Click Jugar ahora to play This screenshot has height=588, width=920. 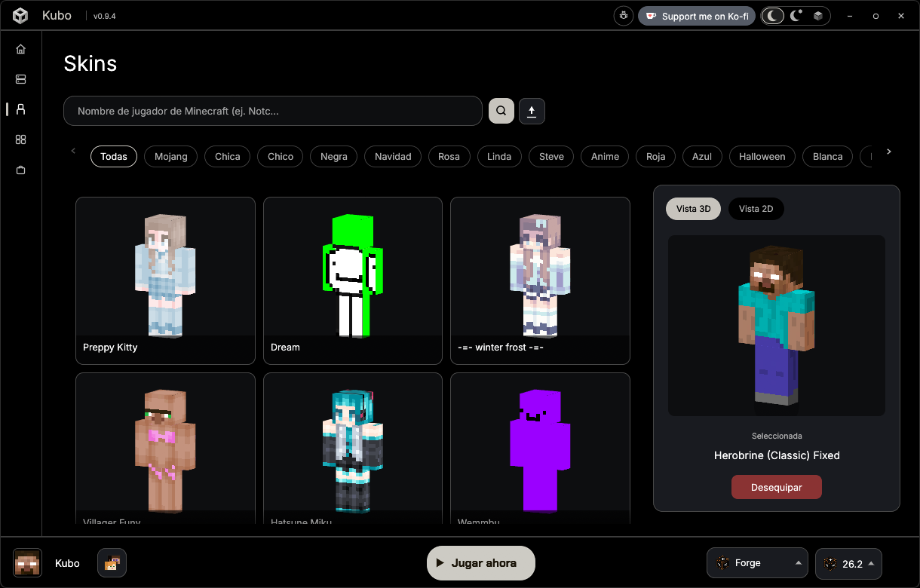(481, 563)
